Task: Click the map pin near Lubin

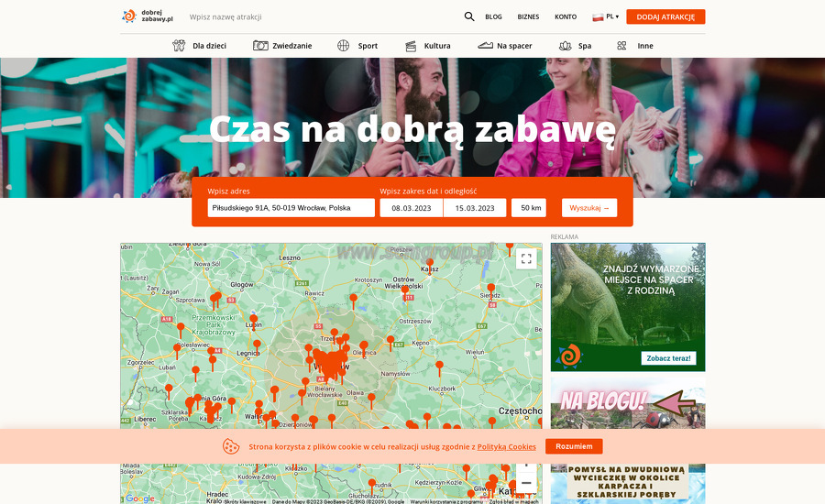Action: tap(254, 321)
